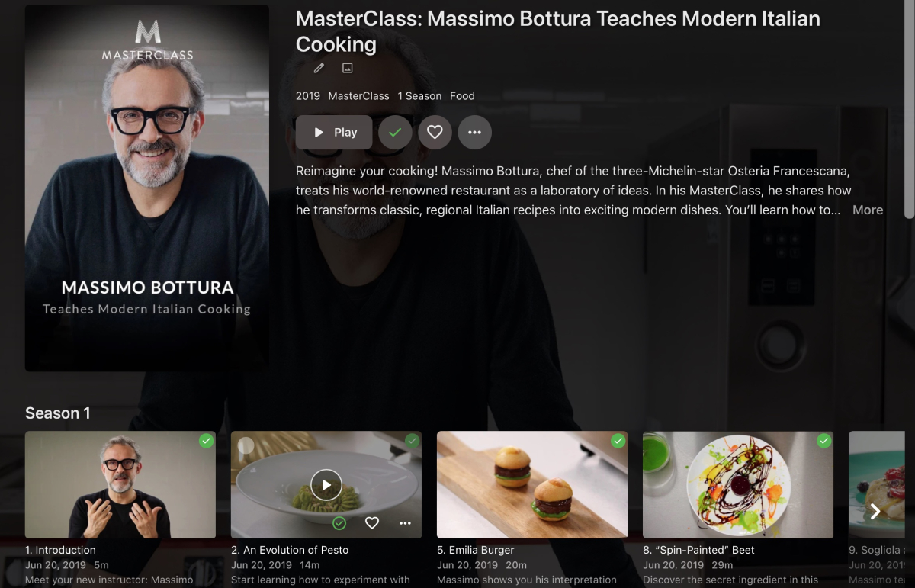915x588 pixels.
Task: Open the Food genre link
Action: (462, 96)
